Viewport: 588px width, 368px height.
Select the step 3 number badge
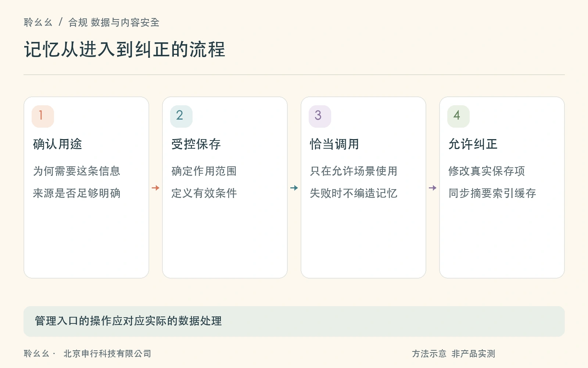coord(320,116)
